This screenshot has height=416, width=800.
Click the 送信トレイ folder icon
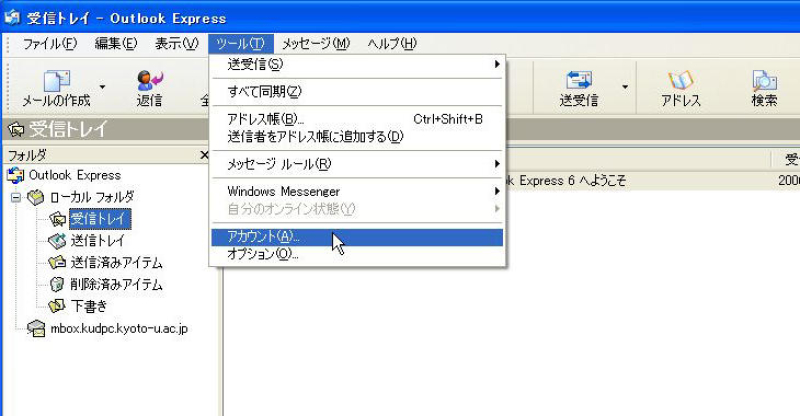pos(57,240)
